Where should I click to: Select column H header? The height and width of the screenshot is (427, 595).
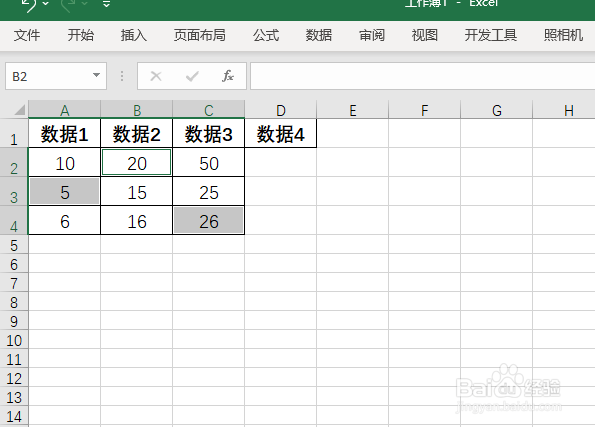tap(564, 110)
